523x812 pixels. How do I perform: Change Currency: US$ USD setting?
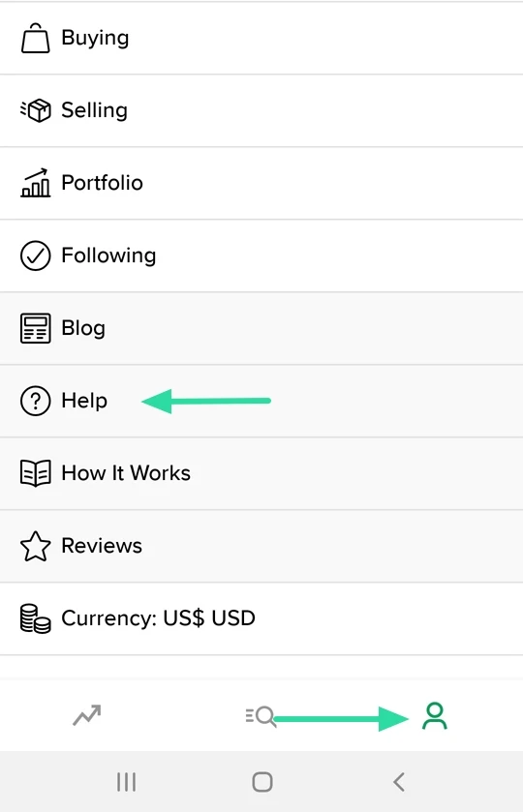pos(261,618)
